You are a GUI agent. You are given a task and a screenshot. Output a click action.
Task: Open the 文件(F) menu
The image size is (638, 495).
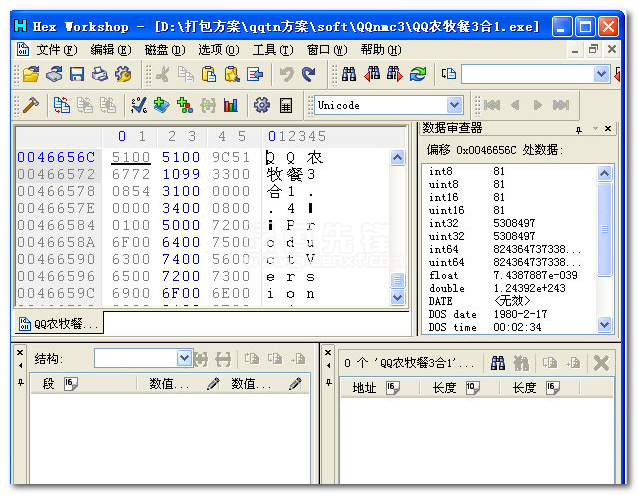point(57,50)
